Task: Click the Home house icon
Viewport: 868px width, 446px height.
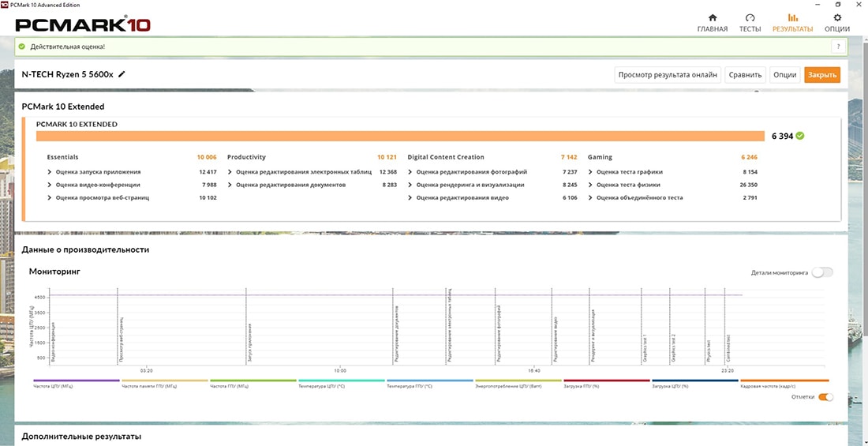Action: tap(713, 18)
